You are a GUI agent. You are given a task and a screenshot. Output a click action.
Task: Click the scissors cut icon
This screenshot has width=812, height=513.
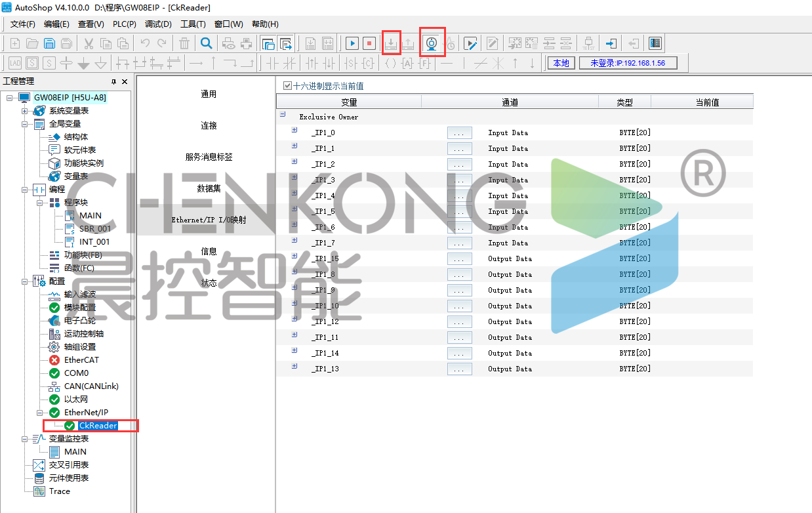(x=89, y=44)
